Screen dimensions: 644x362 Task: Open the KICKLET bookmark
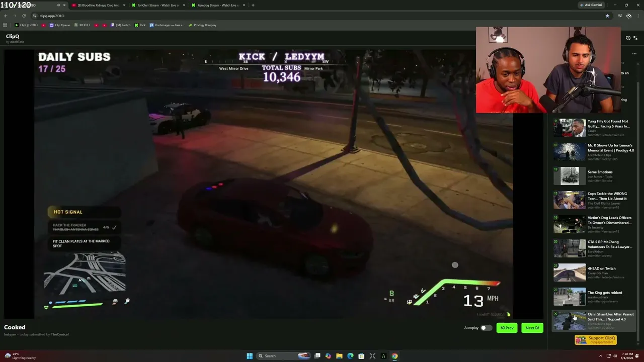click(82, 25)
